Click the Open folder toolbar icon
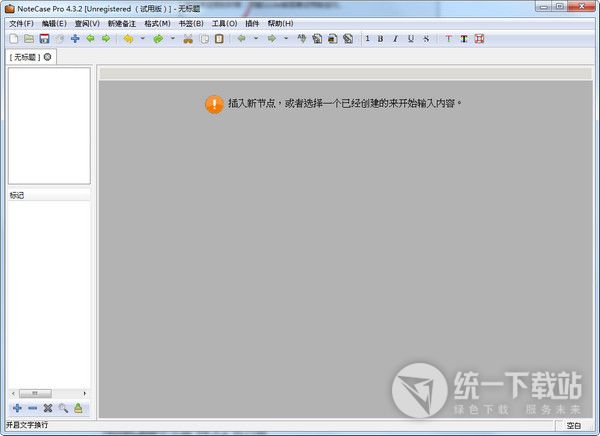Screen dimensions: 600x436 pos(29,39)
